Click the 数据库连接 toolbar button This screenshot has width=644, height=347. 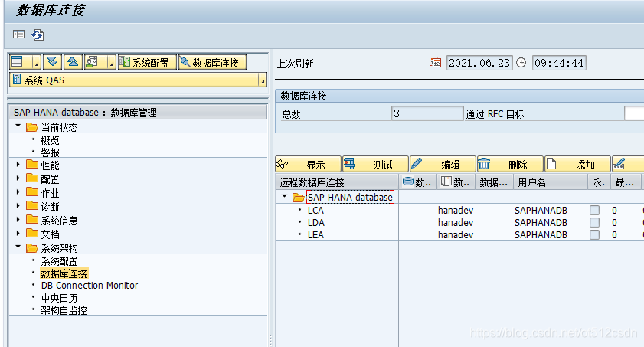click(x=212, y=62)
